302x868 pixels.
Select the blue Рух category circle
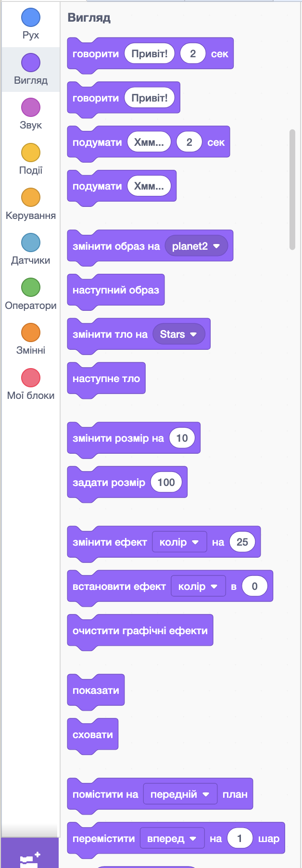tap(31, 18)
